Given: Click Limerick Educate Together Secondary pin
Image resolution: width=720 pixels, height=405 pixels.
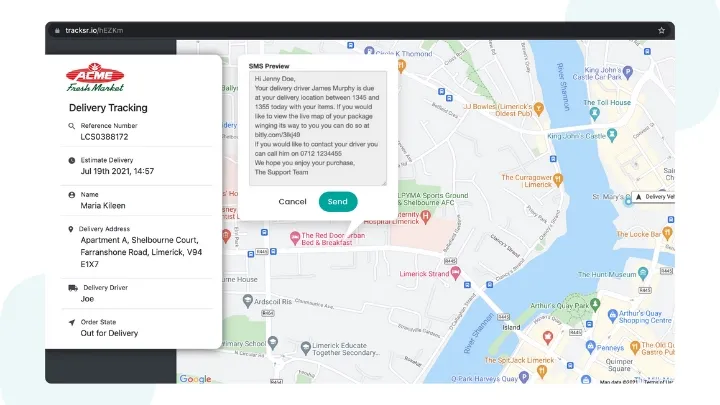Looking at the screenshot, I should pyautogui.click(x=306, y=348).
